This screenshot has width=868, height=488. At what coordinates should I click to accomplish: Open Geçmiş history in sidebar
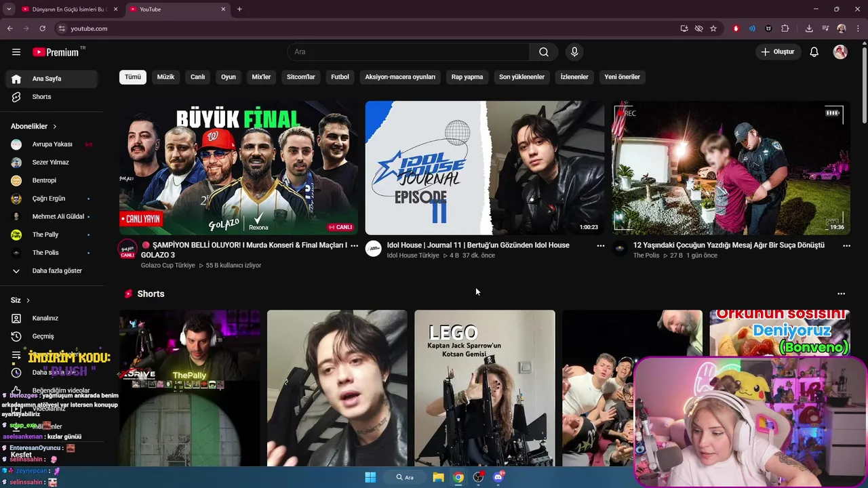point(52,336)
